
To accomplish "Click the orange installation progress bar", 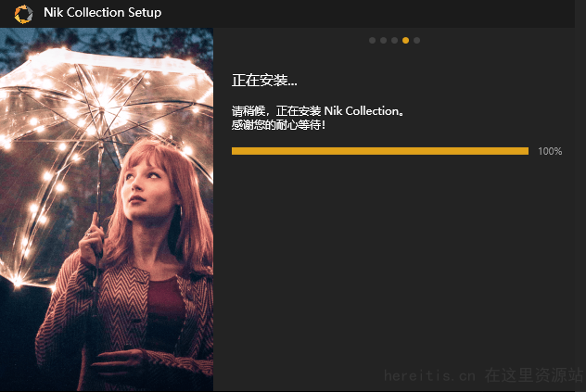I will [x=380, y=151].
